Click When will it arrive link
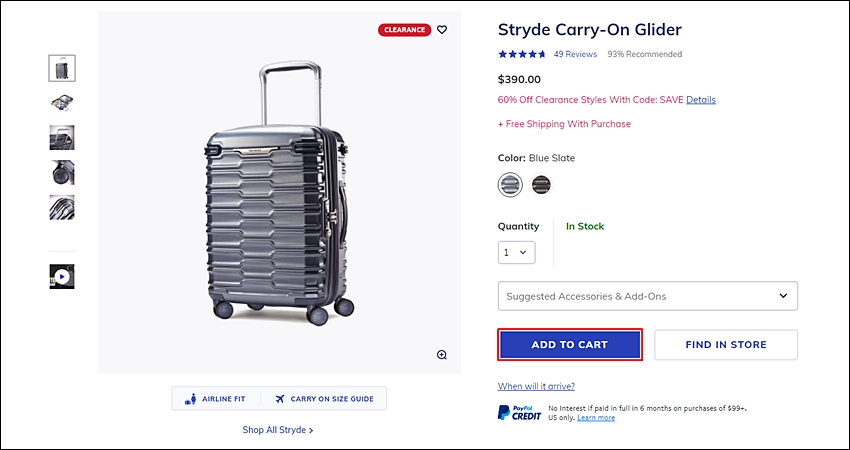 click(536, 386)
